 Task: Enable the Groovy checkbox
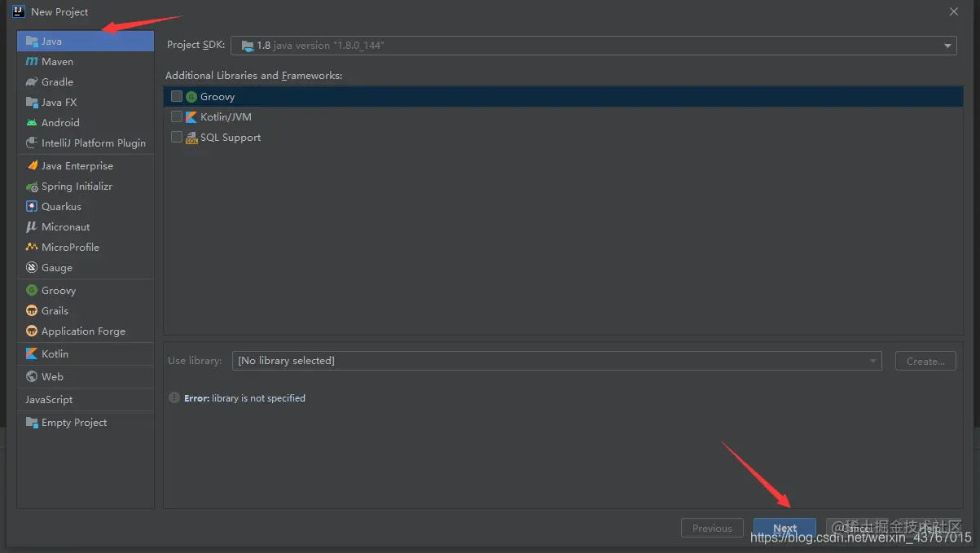[x=177, y=96]
